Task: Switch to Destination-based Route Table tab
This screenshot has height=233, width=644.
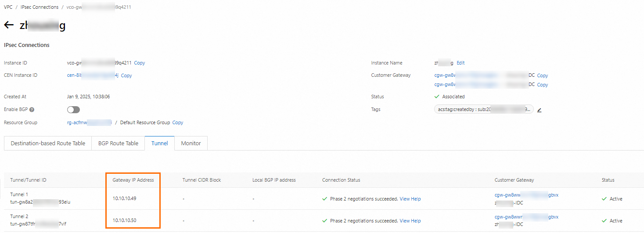Action: click(x=48, y=143)
